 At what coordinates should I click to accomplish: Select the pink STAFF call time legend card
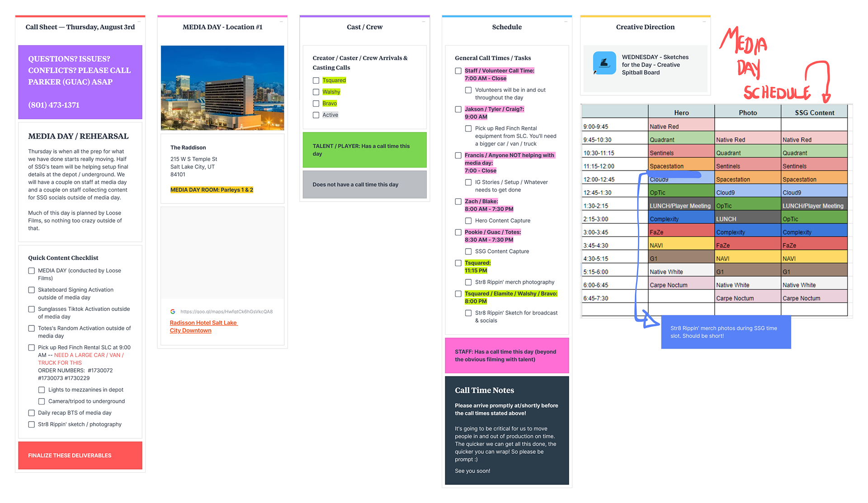507,356
